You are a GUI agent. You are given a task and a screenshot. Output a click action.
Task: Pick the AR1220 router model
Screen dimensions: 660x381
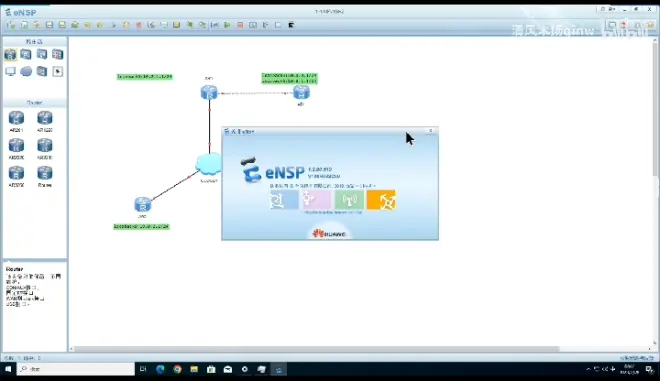(45, 121)
